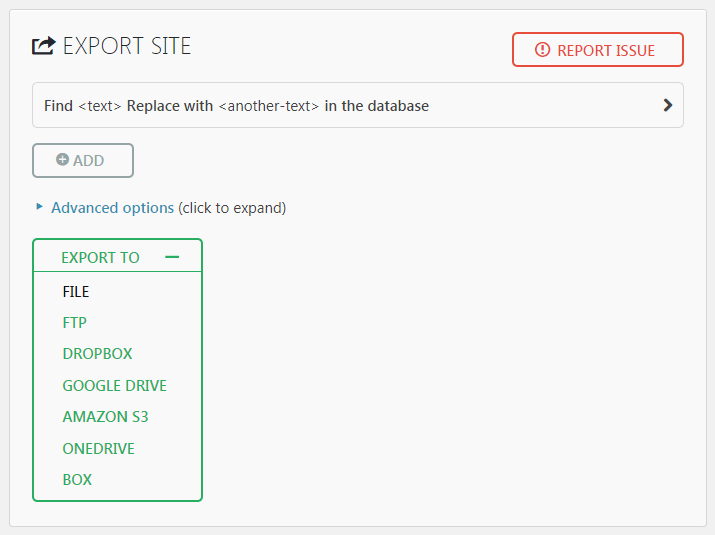Image resolution: width=715 pixels, height=535 pixels.
Task: Expand Advanced options disclosure triangle
Action: coord(40,207)
